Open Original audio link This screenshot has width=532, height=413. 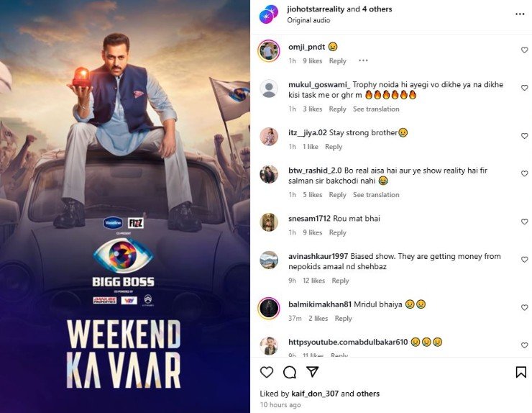[x=308, y=20]
